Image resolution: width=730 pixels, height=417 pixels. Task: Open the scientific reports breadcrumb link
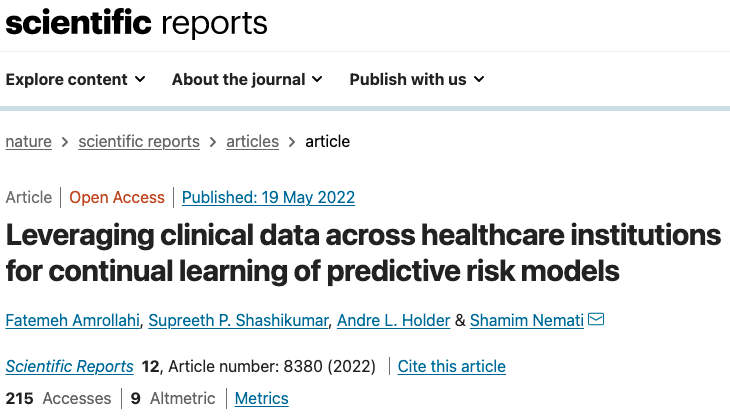coord(139,141)
